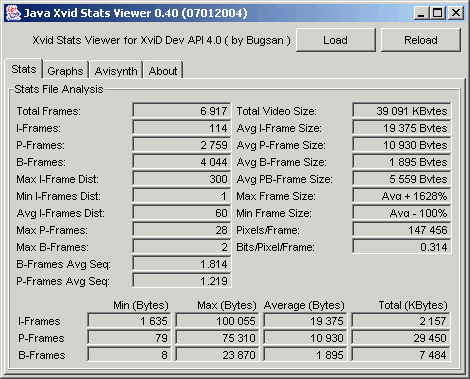Click the B-Frames count field 4 044
This screenshot has height=379, width=470.
tap(182, 162)
